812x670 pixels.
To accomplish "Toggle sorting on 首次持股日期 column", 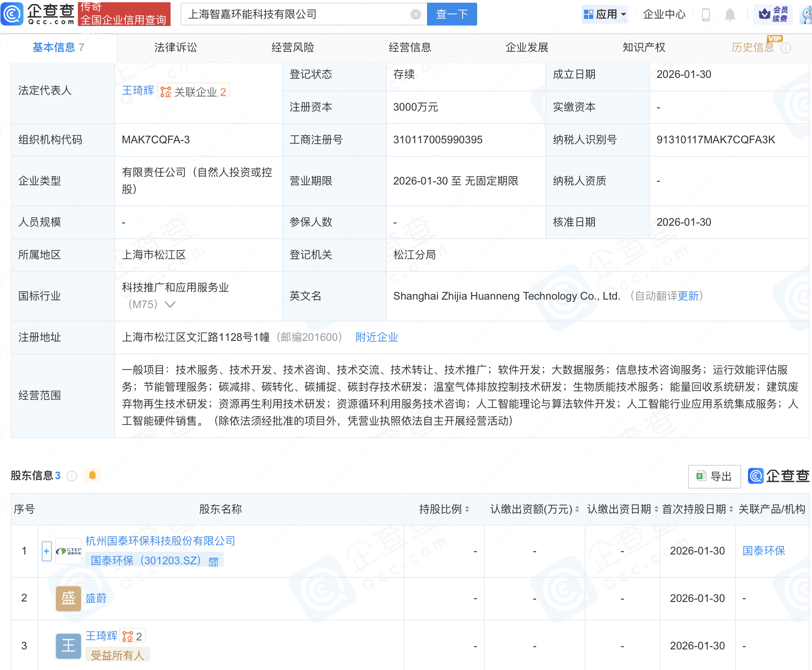I will click(x=731, y=509).
